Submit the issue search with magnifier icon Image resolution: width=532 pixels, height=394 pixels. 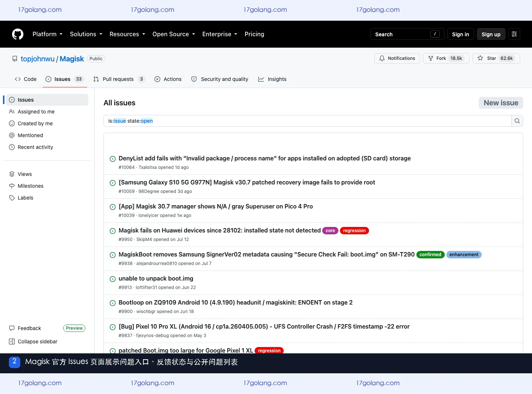click(x=517, y=121)
